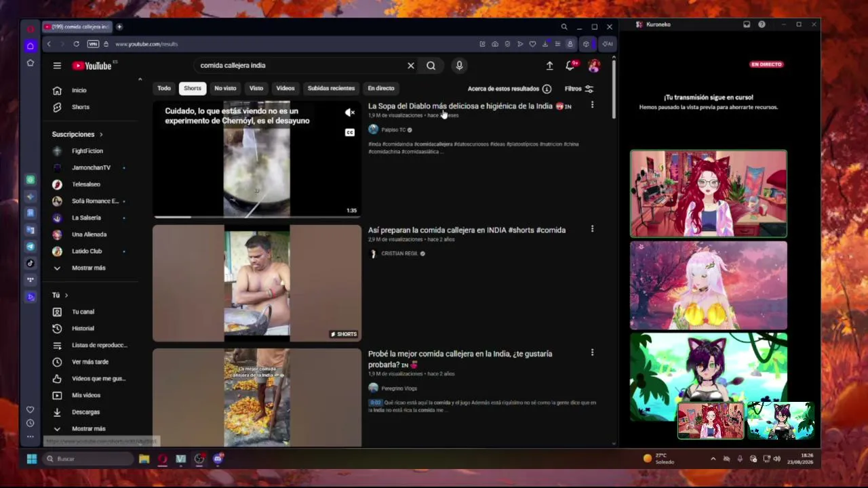Seek the first video preview progress bar
The width and height of the screenshot is (868, 488).
pos(257,217)
